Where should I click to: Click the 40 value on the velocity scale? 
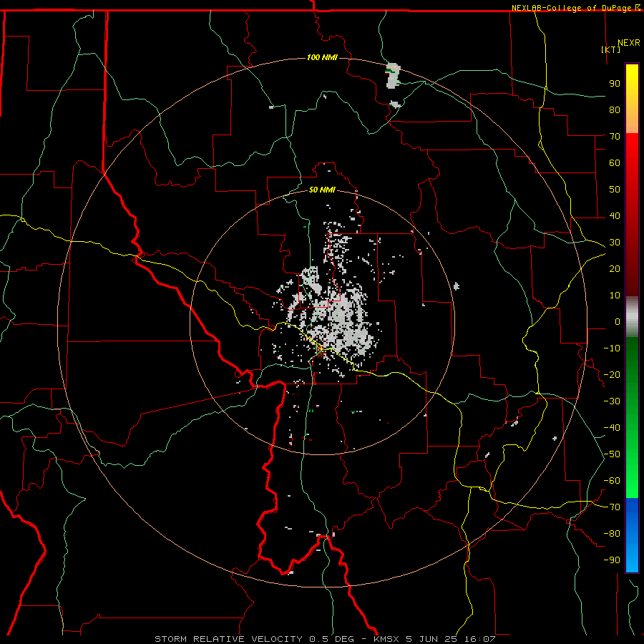click(x=615, y=215)
